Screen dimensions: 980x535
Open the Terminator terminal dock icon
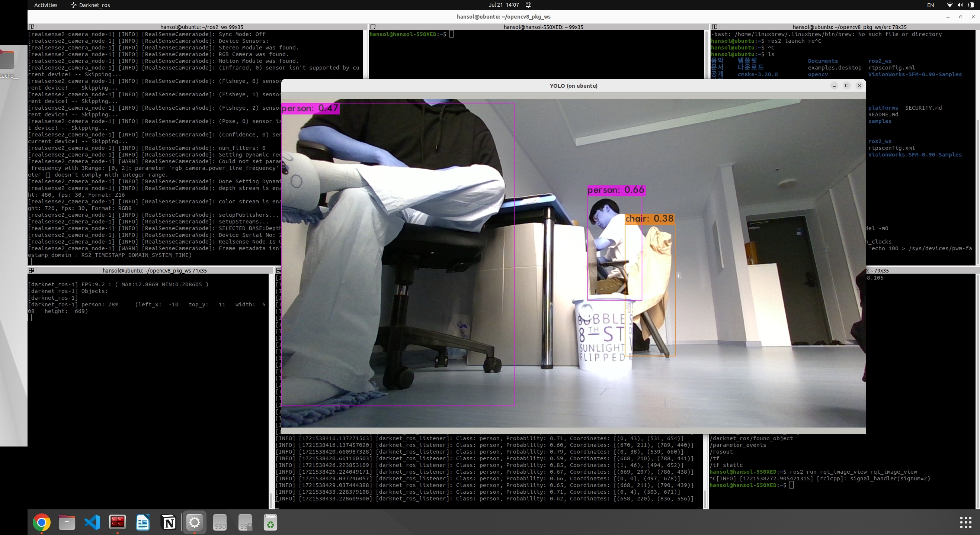point(118,522)
